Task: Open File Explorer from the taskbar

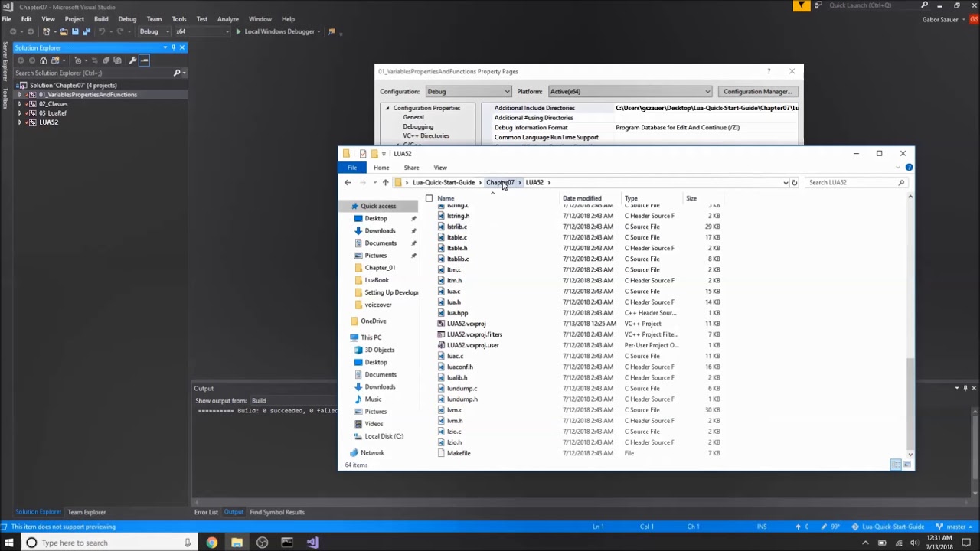Action: coord(237,543)
